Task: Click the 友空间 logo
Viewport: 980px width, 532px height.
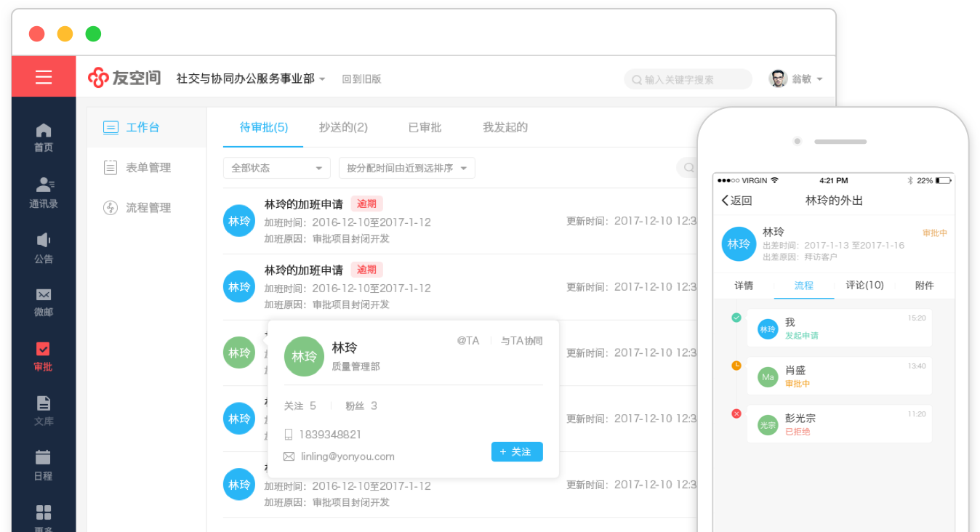Action: [x=124, y=78]
